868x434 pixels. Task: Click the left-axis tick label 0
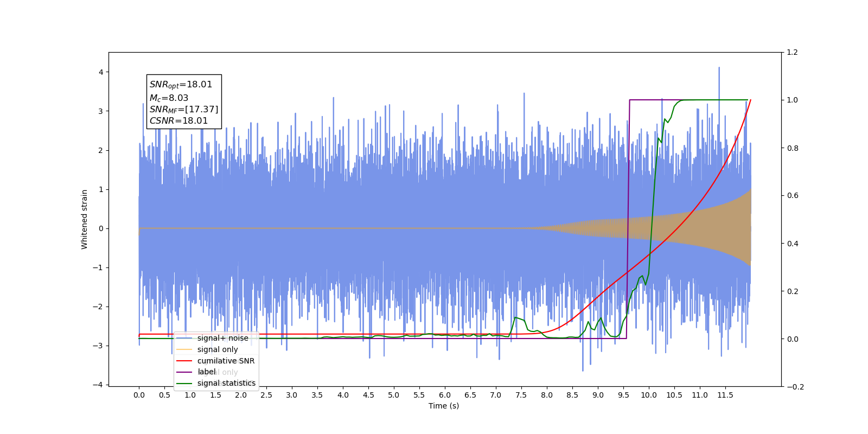click(101, 228)
